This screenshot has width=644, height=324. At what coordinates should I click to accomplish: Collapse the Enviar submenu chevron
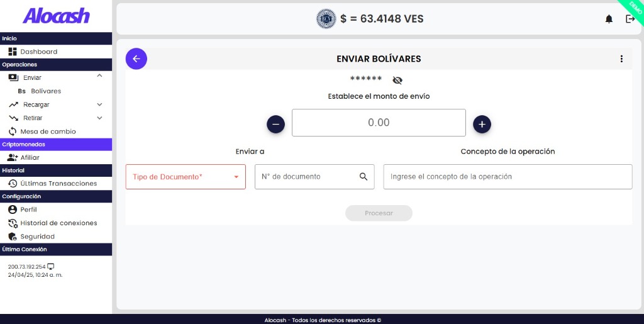tap(99, 76)
